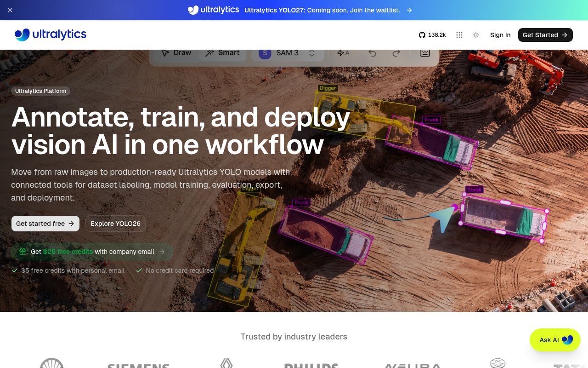Click 'Trusted by industry leaders' heading
The height and width of the screenshot is (368, 588).
coord(294,337)
